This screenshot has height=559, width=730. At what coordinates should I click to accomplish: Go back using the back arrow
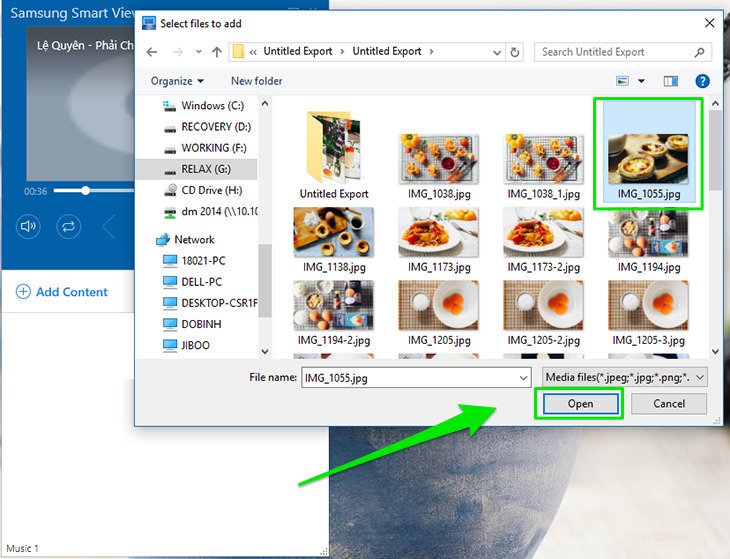[152, 52]
